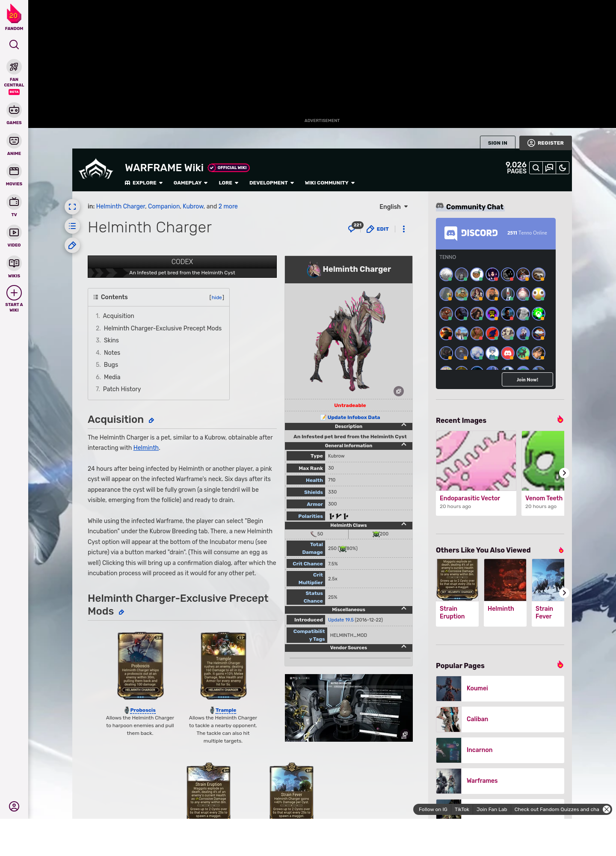616x856 pixels.
Task: Open the Development dropdown menu
Action: [x=272, y=183]
